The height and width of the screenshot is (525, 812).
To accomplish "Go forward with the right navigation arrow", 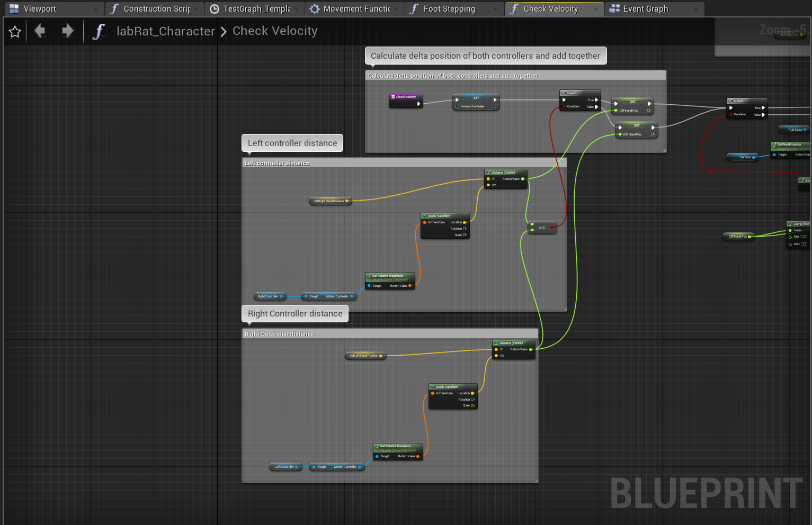I will [x=68, y=31].
